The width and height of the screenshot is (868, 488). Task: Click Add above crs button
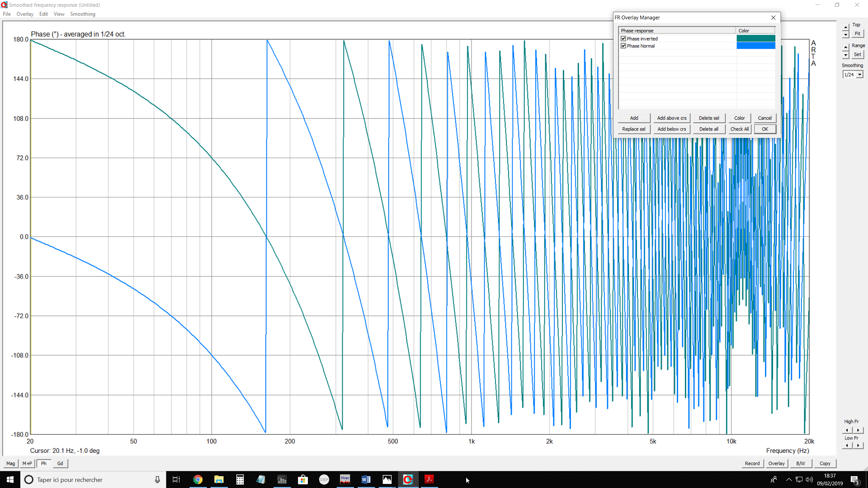tap(671, 118)
